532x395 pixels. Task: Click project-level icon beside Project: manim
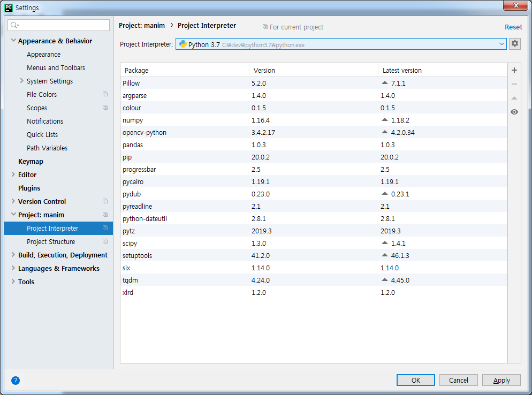105,215
